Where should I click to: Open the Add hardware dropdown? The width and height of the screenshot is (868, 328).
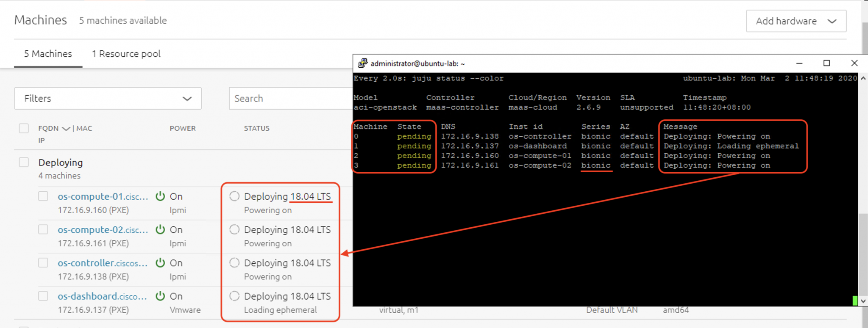[796, 21]
